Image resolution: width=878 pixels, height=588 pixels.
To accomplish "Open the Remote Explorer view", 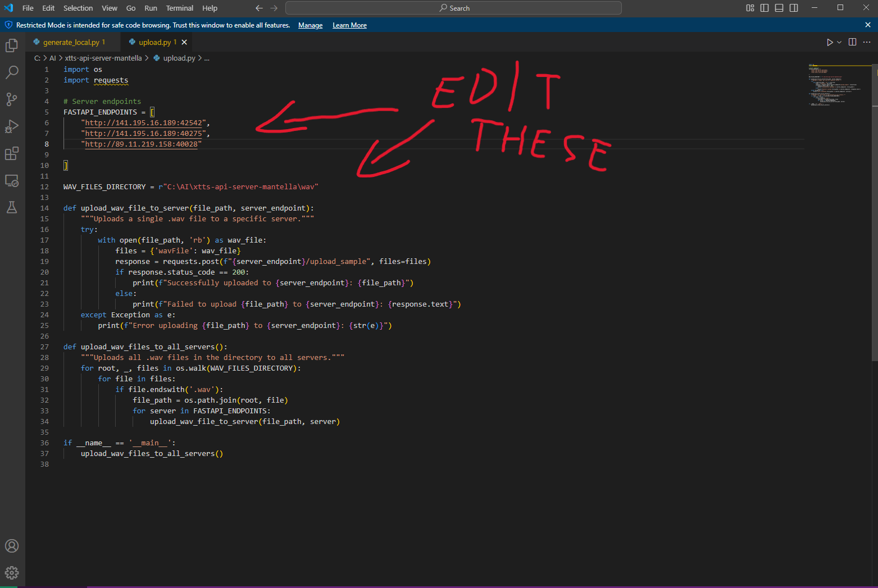I will 12,181.
